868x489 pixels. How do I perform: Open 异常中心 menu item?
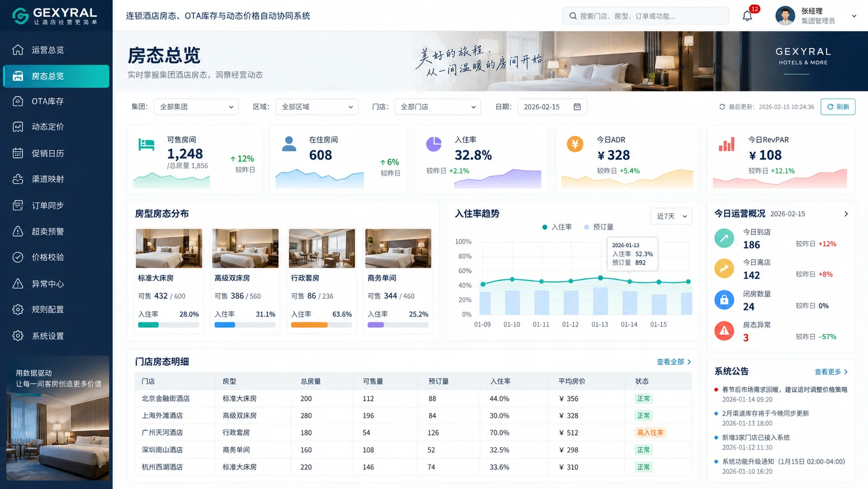click(x=56, y=284)
